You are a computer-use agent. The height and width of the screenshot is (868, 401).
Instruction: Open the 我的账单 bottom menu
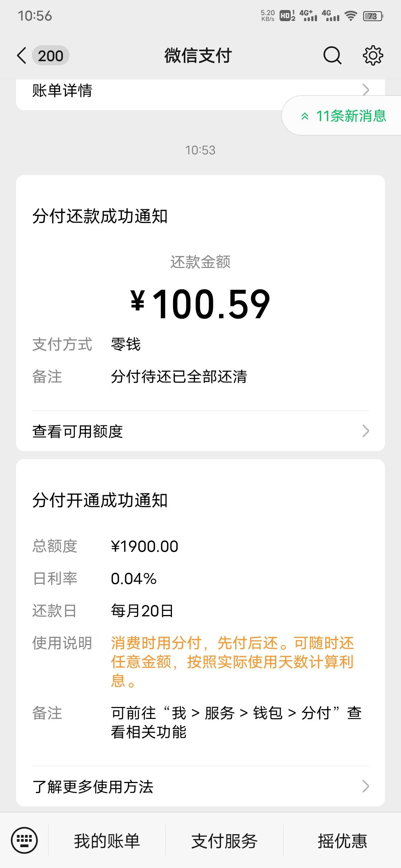click(x=107, y=841)
